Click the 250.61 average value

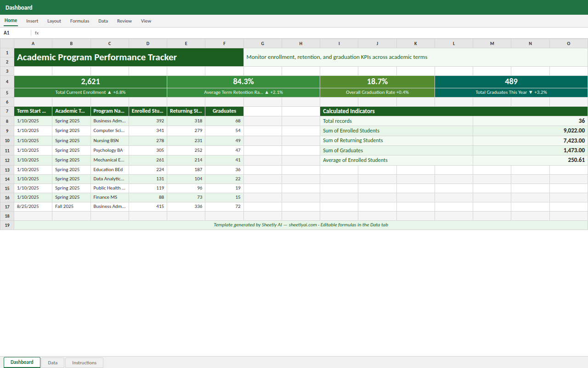click(531, 161)
